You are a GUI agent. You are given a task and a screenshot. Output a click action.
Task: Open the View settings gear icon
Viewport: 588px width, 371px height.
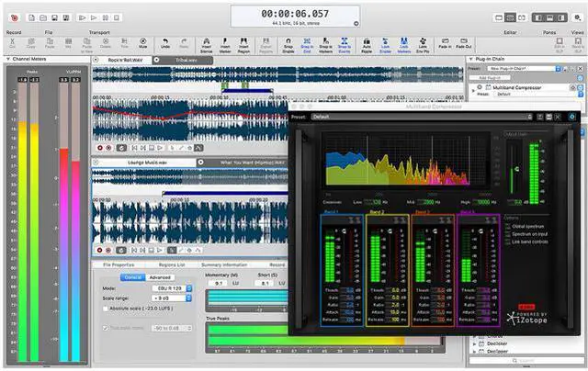point(578,17)
